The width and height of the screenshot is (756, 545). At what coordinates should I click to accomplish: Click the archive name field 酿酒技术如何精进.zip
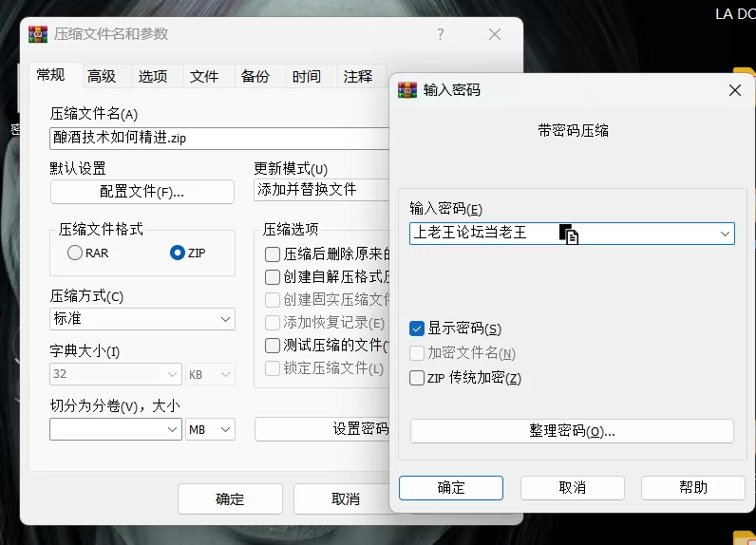(x=218, y=139)
